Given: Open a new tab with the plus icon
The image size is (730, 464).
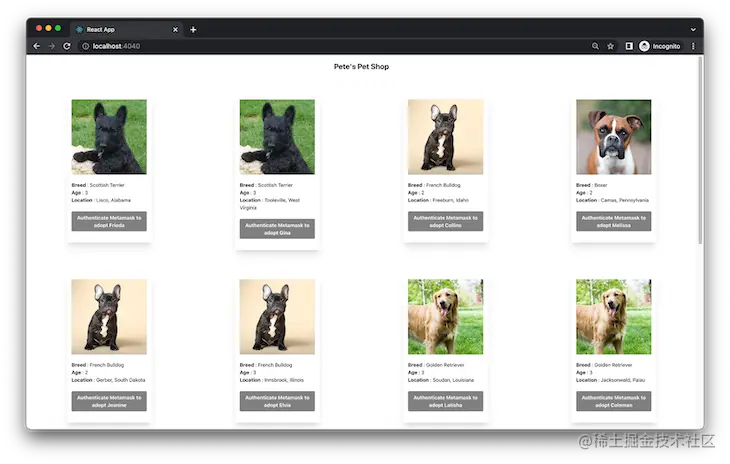Looking at the screenshot, I should [x=193, y=29].
